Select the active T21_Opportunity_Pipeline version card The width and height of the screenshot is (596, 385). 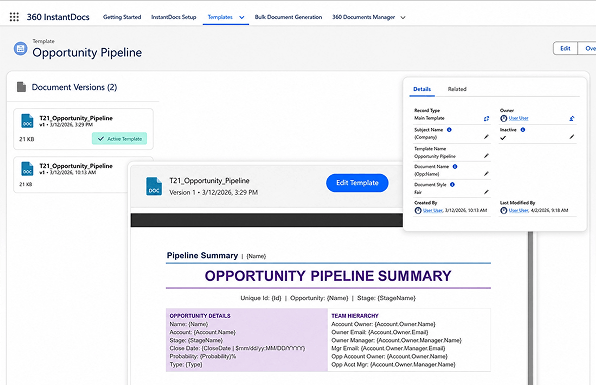tap(84, 129)
